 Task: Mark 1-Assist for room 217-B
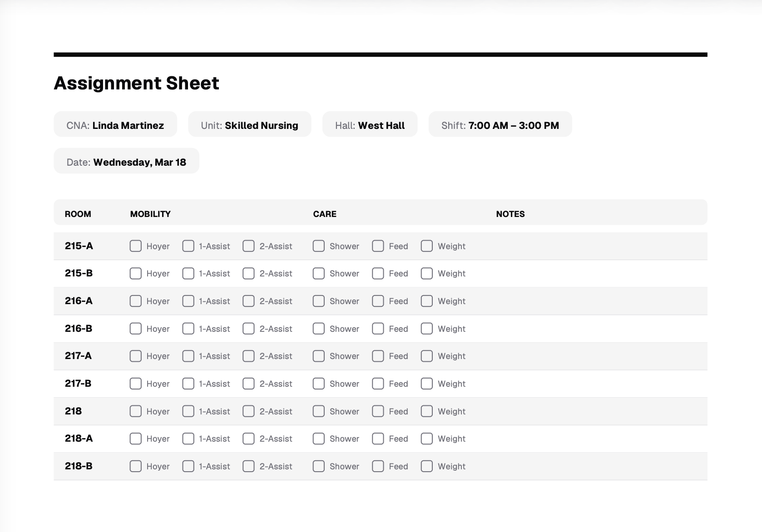(x=188, y=384)
